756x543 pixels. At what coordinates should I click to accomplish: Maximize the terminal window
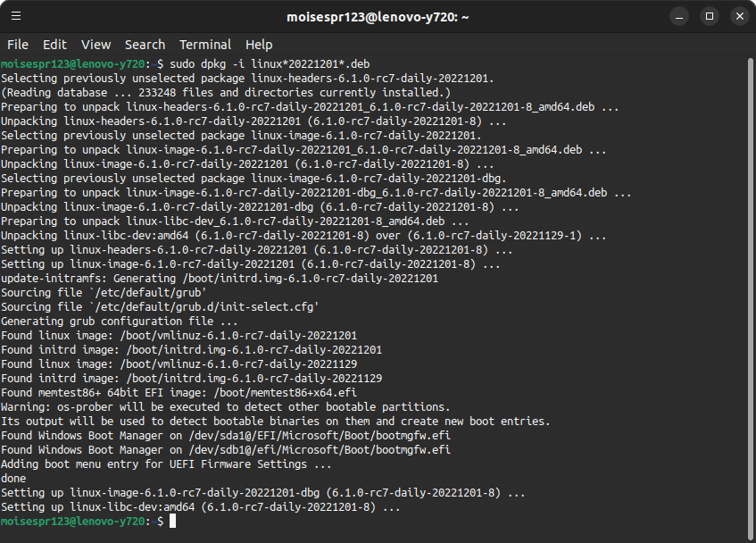pos(710,16)
